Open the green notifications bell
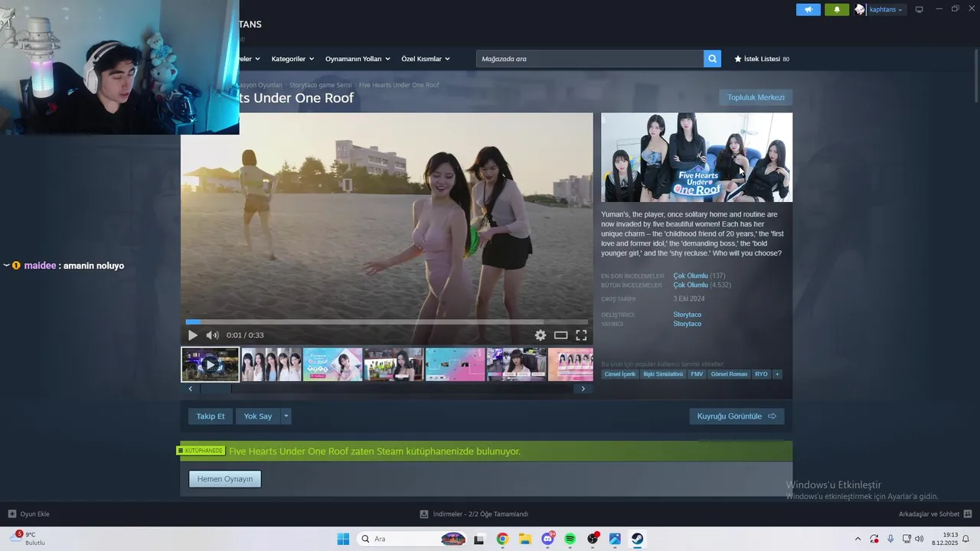The width and height of the screenshot is (980, 551). click(837, 9)
